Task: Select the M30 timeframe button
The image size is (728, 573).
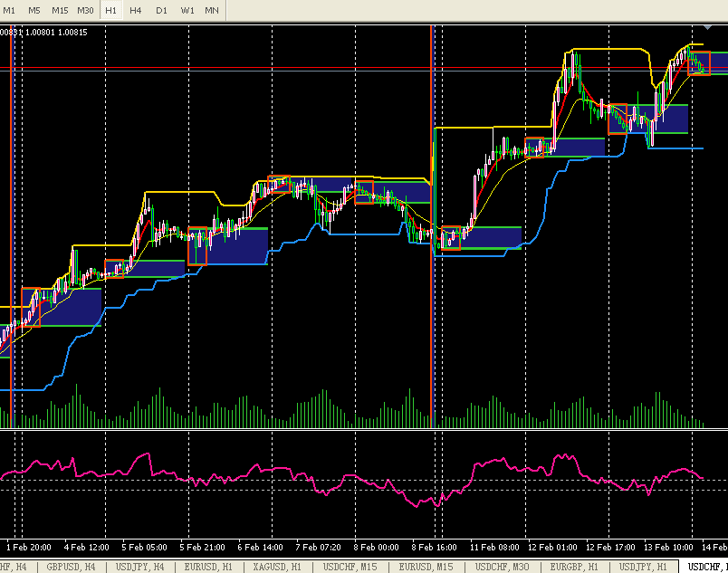Action: point(85,10)
